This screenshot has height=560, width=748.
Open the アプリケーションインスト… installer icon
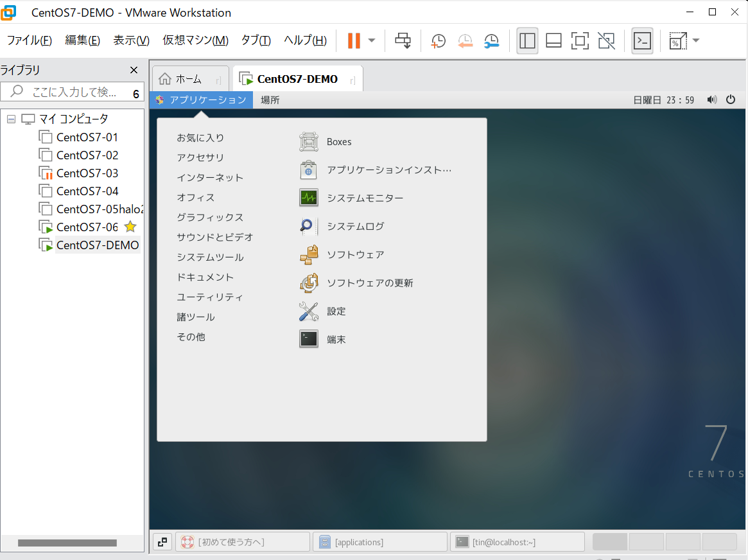point(309,170)
